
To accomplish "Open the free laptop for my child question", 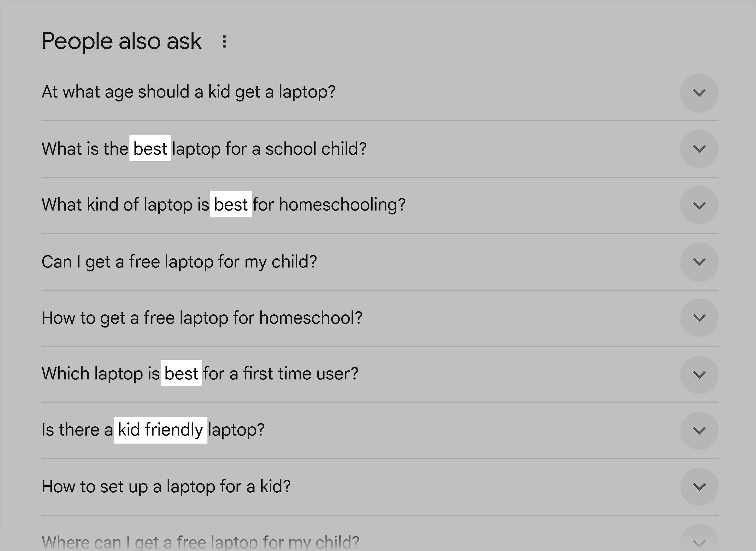I will (x=180, y=261).
